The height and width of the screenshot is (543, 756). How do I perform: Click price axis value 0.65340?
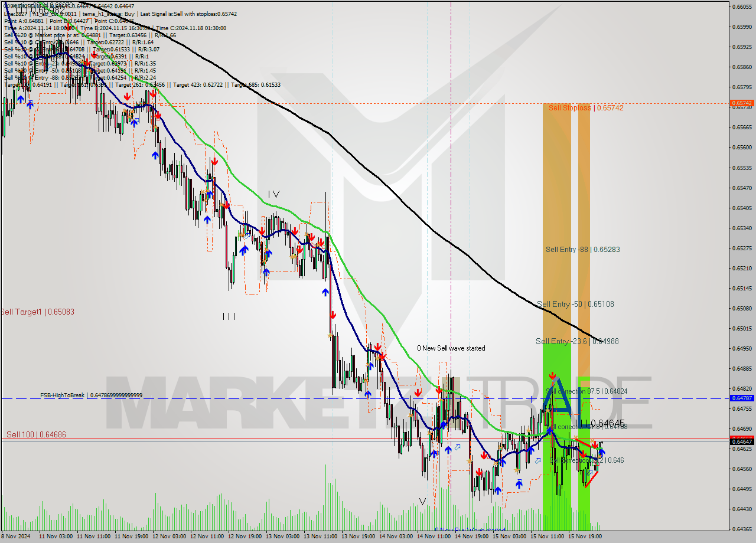742,228
